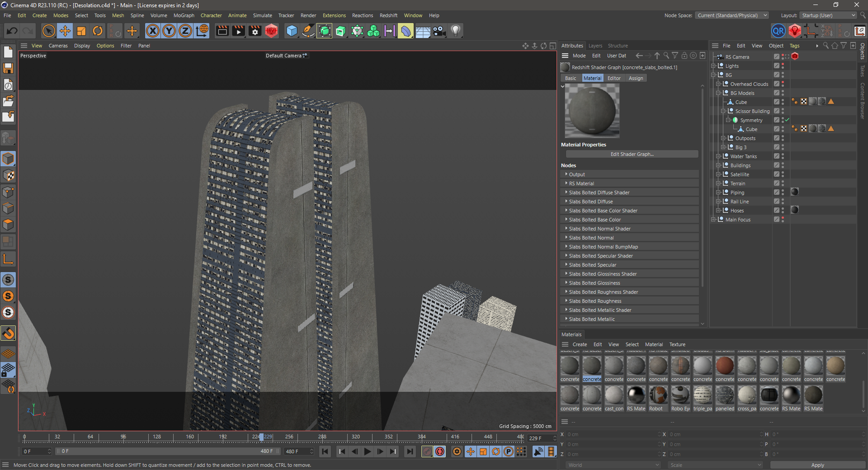Add a Cube primitive object

292,31
